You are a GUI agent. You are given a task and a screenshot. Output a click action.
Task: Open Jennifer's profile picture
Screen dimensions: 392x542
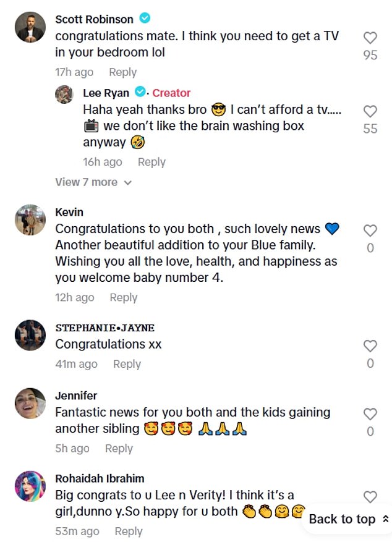30,404
